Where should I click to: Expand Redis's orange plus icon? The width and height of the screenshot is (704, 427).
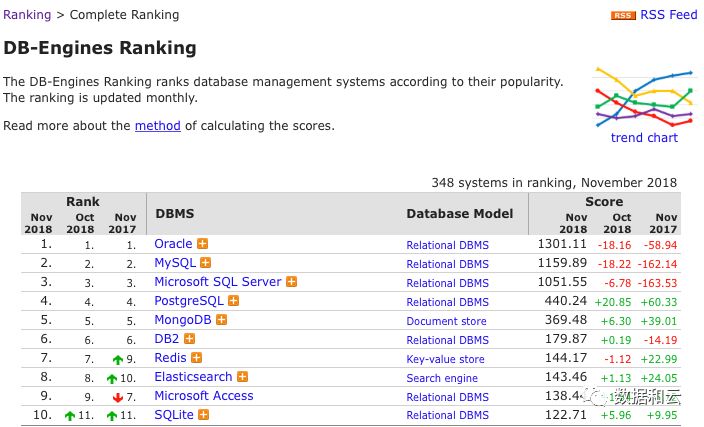196,358
